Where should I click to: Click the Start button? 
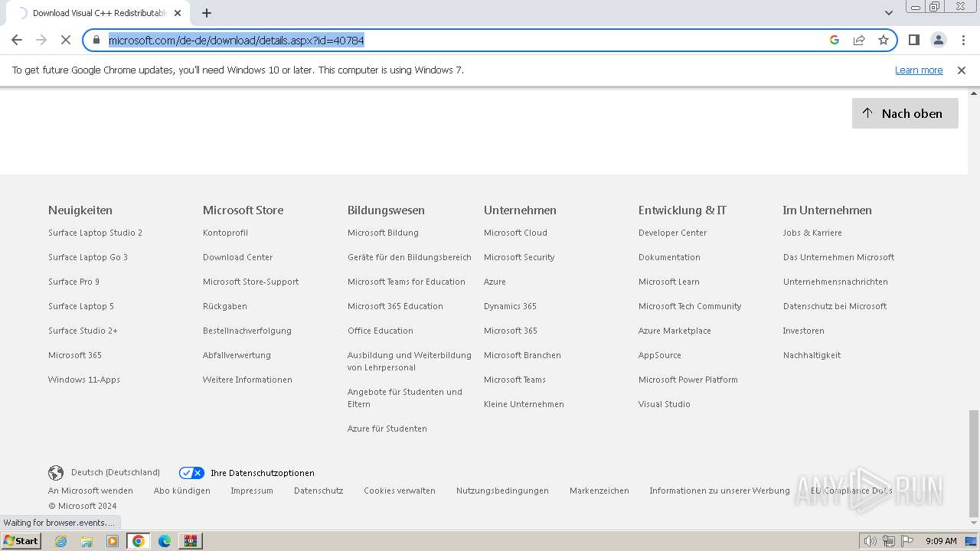point(21,541)
